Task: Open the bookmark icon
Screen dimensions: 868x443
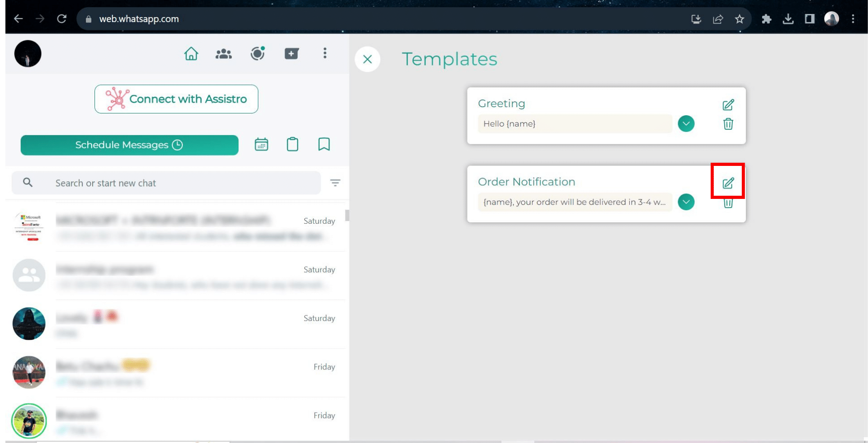Action: 324,145
